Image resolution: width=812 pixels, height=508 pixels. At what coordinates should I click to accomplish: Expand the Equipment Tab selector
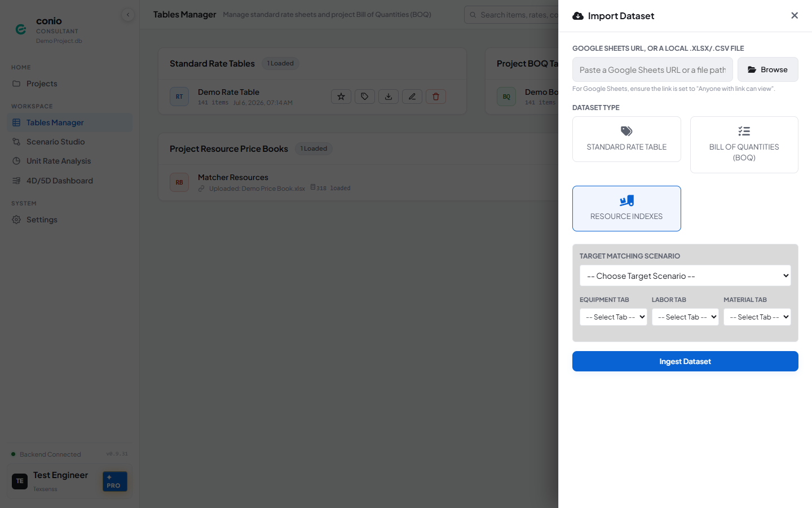pyautogui.click(x=613, y=317)
